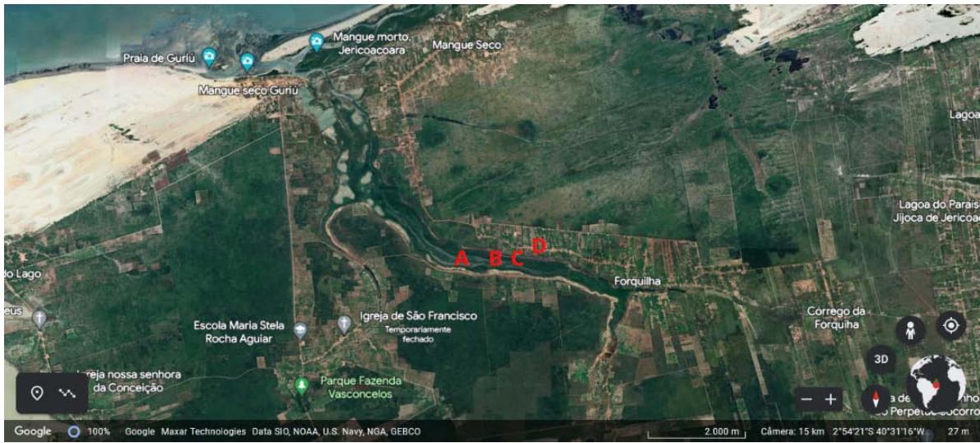This screenshot has width=980, height=443.
Task: Click the Pegman Street View icon
Action: 910,329
